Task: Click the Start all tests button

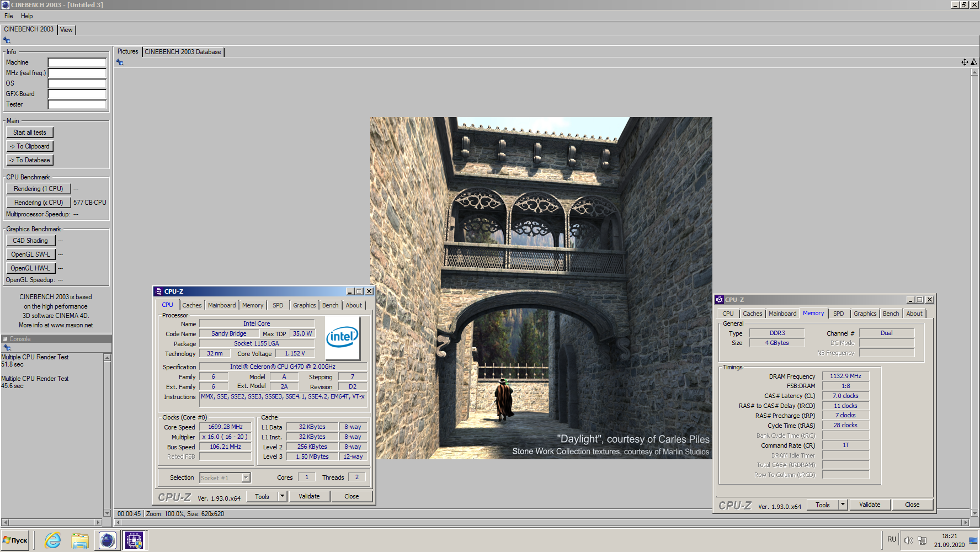Action: 30,132
